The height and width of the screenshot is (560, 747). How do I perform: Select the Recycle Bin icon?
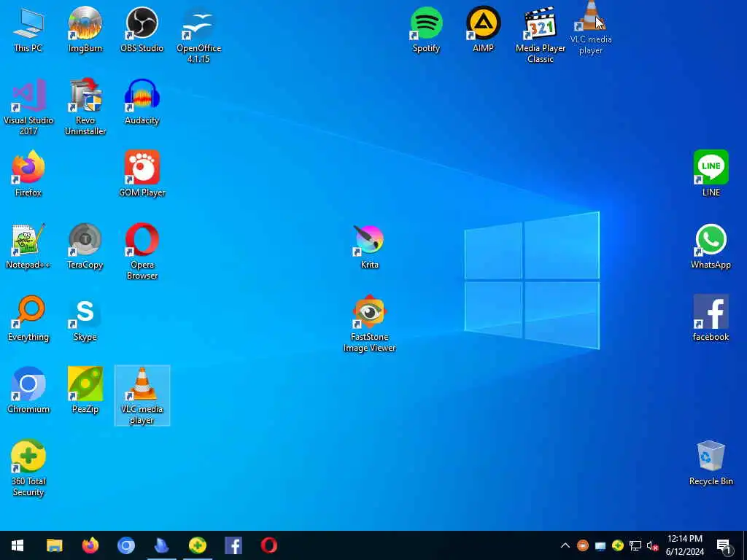[711, 463]
